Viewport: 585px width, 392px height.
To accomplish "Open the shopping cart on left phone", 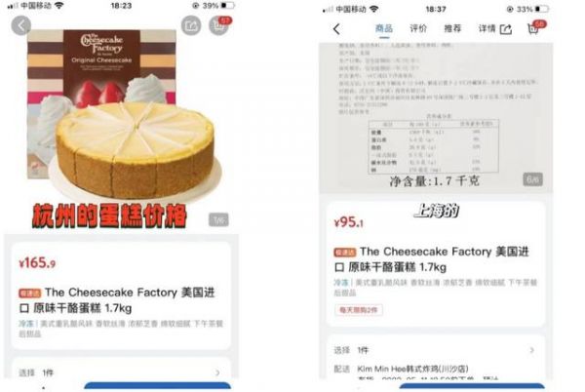I will tap(219, 25).
